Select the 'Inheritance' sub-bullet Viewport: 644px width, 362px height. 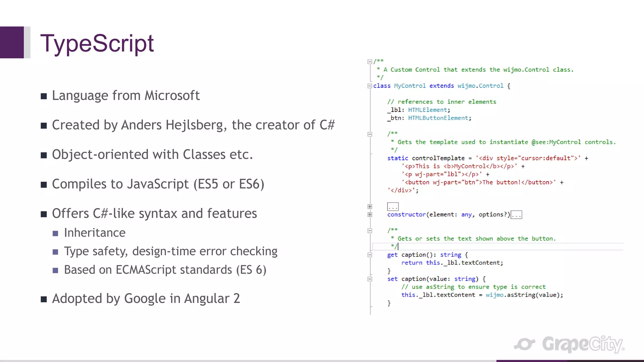95,233
